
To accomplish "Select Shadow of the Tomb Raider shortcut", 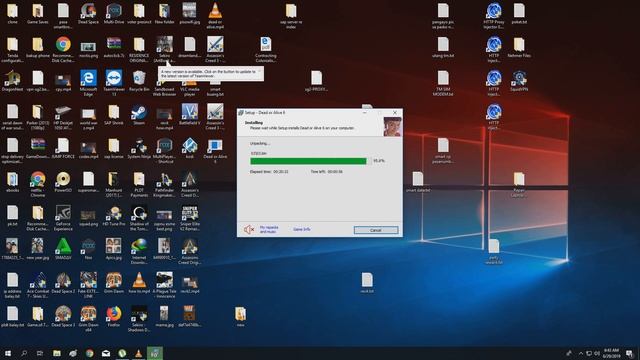I will (x=139, y=218).
